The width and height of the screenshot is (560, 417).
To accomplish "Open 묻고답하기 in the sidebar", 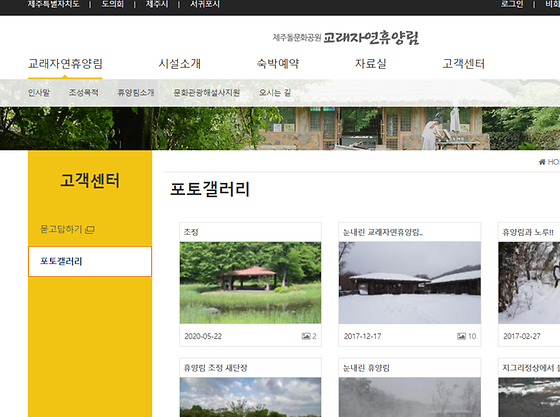I will 61,229.
